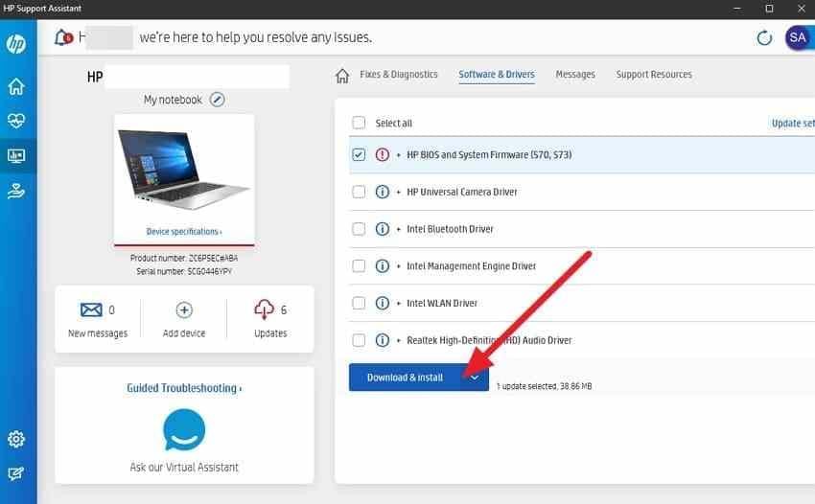
Task: Open the Updates cloud download icon
Action: click(264, 309)
